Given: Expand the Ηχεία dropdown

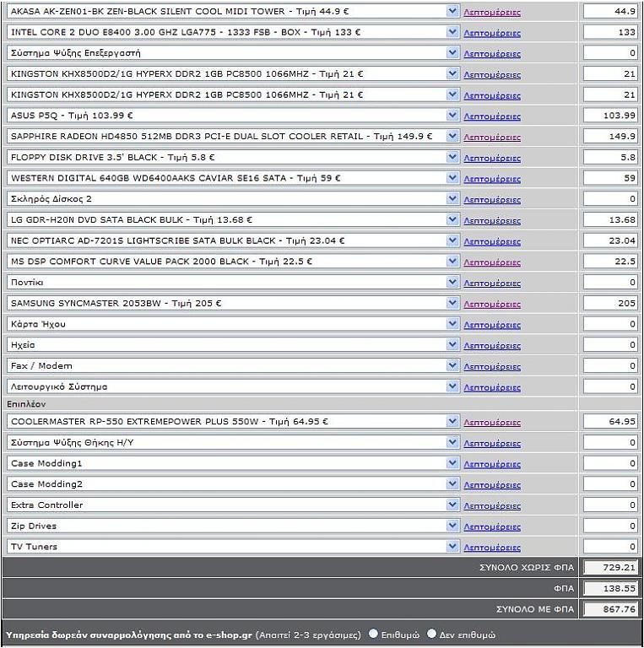Looking at the screenshot, I should (x=233, y=344).
